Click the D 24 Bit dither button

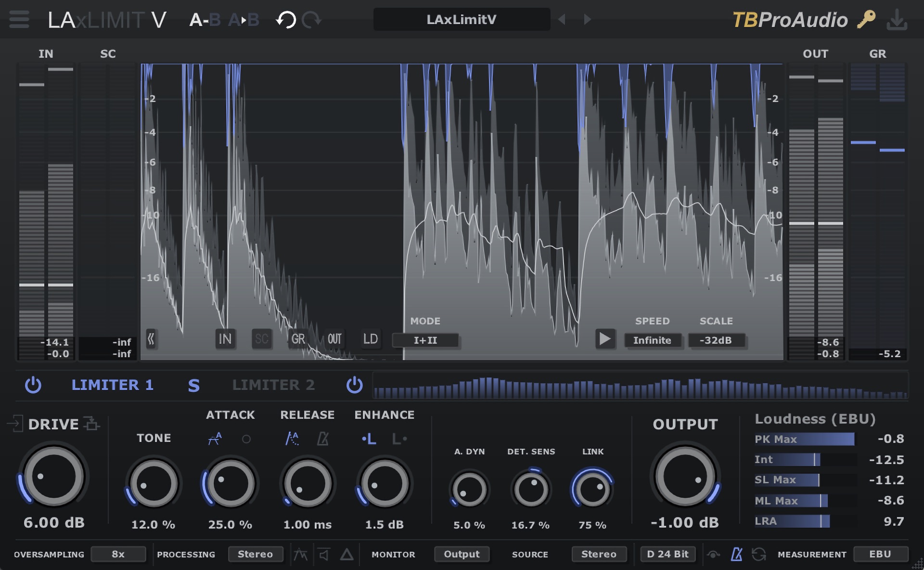[668, 554]
